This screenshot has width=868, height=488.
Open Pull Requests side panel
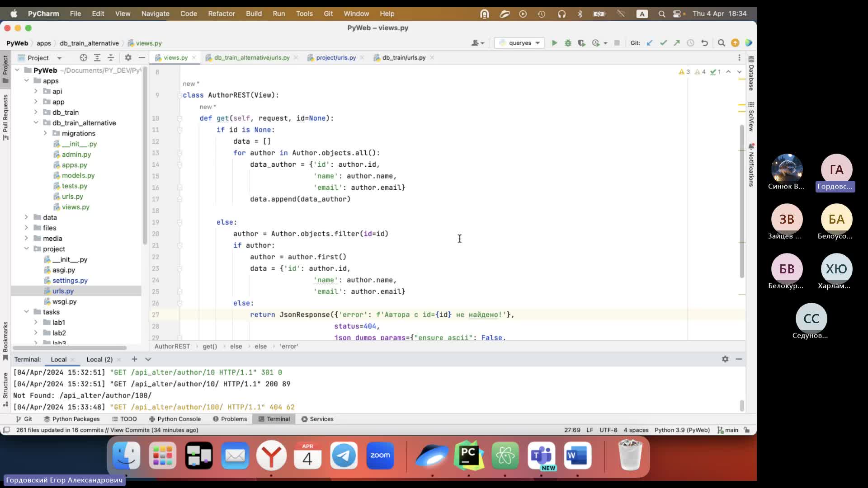(x=5, y=117)
